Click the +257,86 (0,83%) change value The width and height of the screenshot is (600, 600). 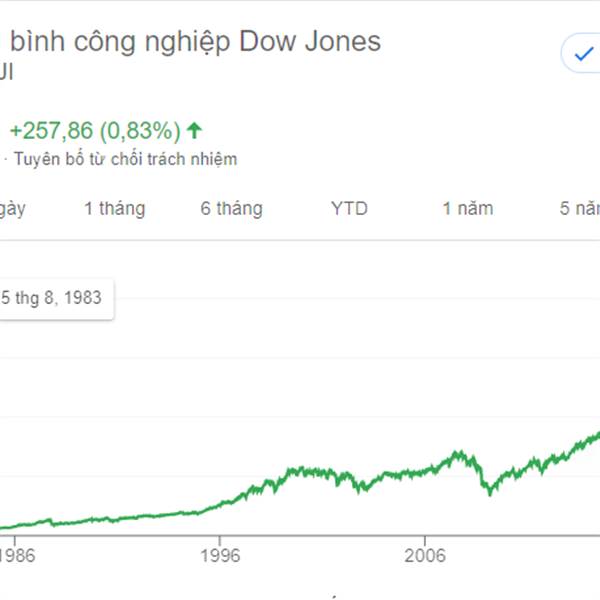tap(95, 130)
